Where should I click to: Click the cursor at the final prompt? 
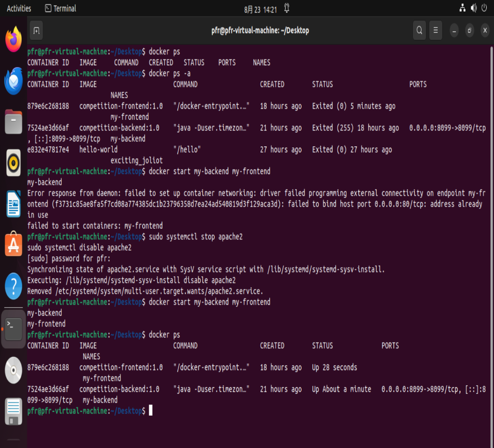pyautogui.click(x=151, y=410)
